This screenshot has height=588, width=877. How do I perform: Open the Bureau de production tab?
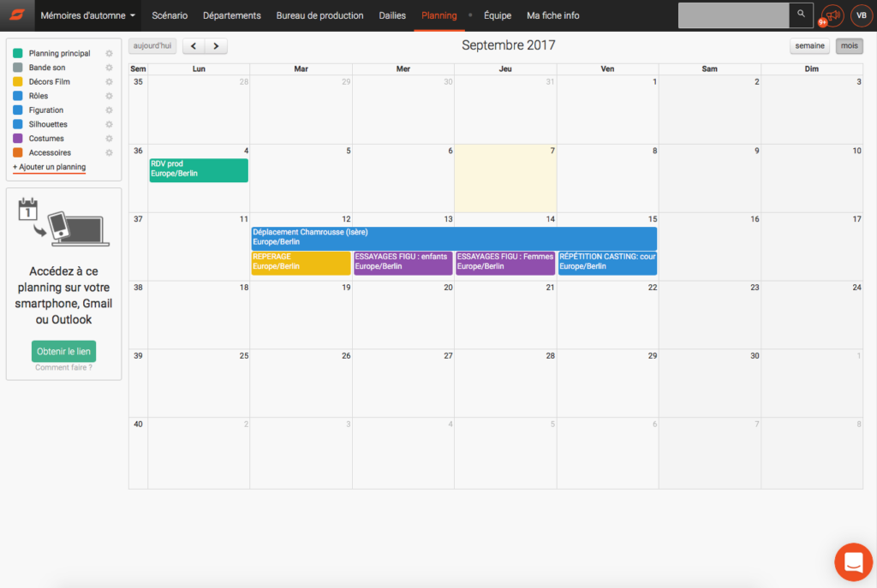pos(319,15)
